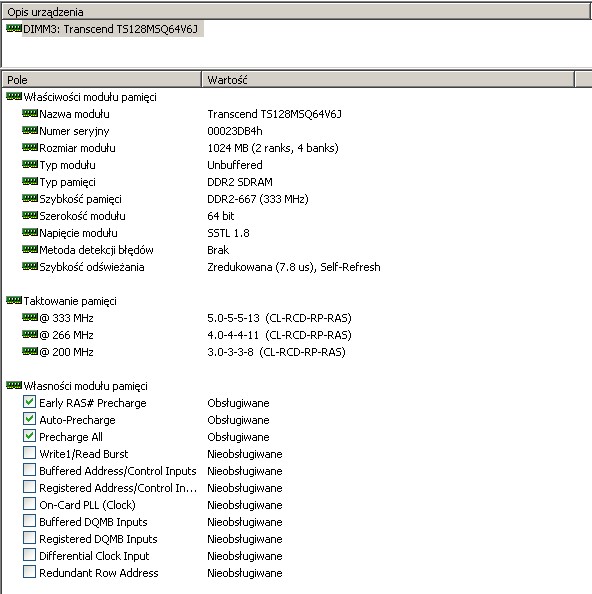The width and height of the screenshot is (592, 594).
Task: Click memory icon beside Typ pamięci
Action: pos(30,182)
